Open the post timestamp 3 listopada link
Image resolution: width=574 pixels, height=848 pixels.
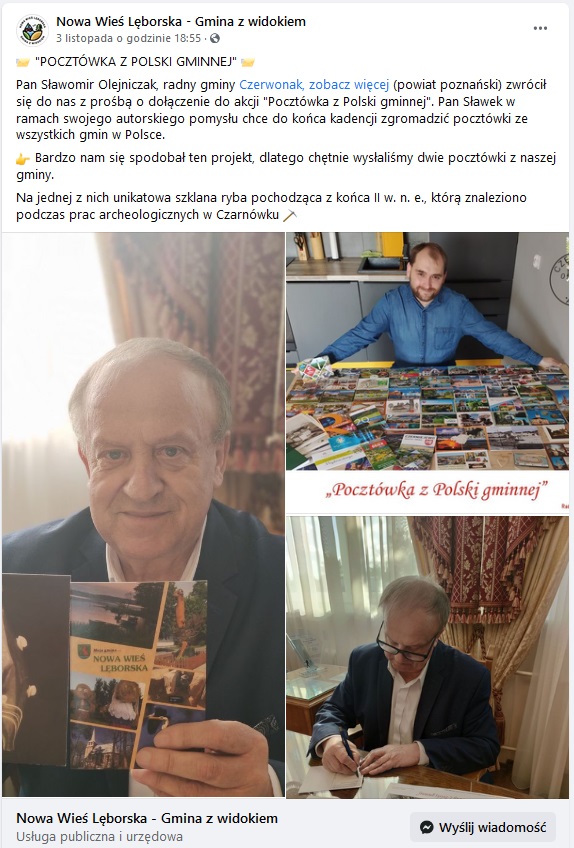pyautogui.click(x=129, y=38)
